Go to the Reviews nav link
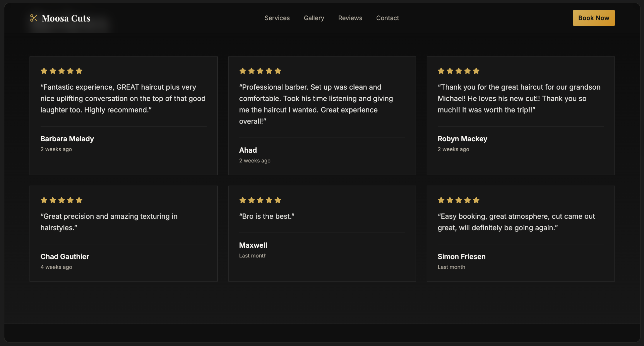644x346 pixels. 350,18
